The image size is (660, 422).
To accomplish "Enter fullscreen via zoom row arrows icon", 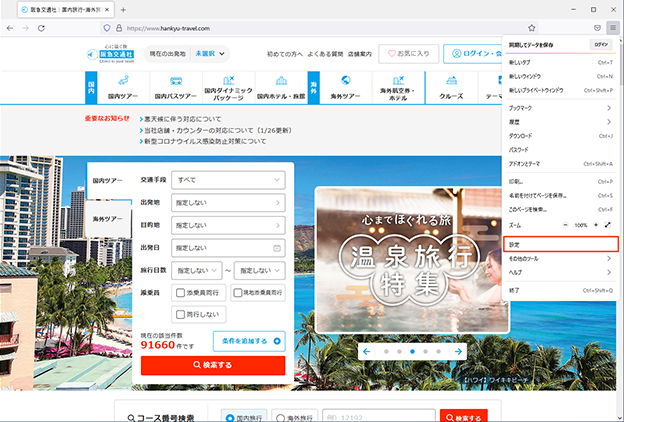I will tap(607, 225).
